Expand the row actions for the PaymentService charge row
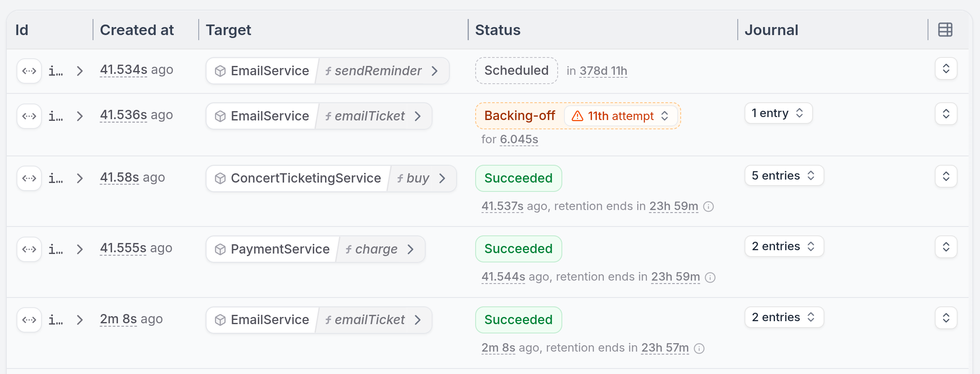 (946, 247)
